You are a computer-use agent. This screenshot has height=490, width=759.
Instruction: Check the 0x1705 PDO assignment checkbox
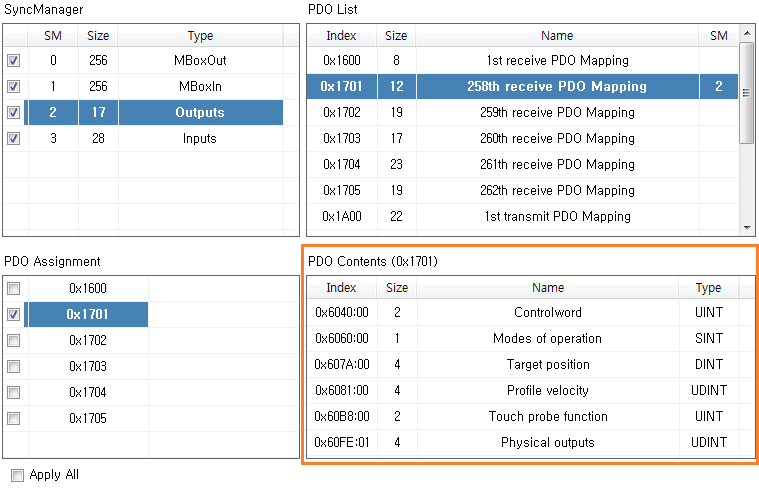point(13,418)
